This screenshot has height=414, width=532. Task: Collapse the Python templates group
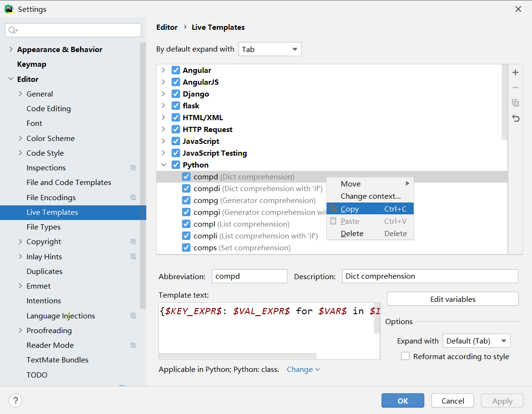click(x=163, y=165)
